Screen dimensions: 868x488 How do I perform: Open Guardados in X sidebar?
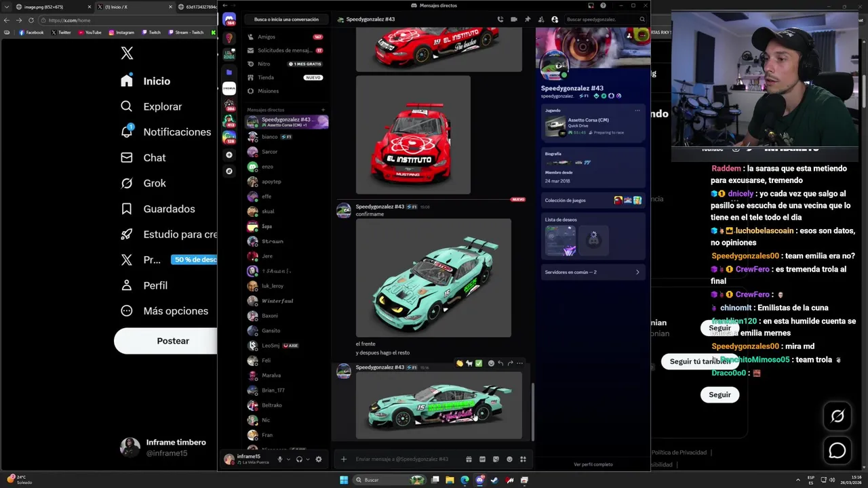pos(158,209)
